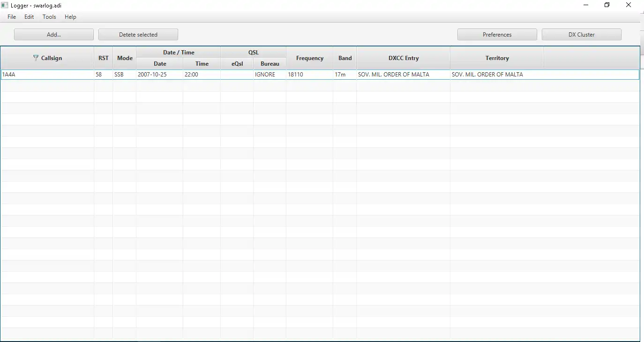The image size is (644, 342).
Task: Click the Date / Time group header
Action: click(179, 53)
